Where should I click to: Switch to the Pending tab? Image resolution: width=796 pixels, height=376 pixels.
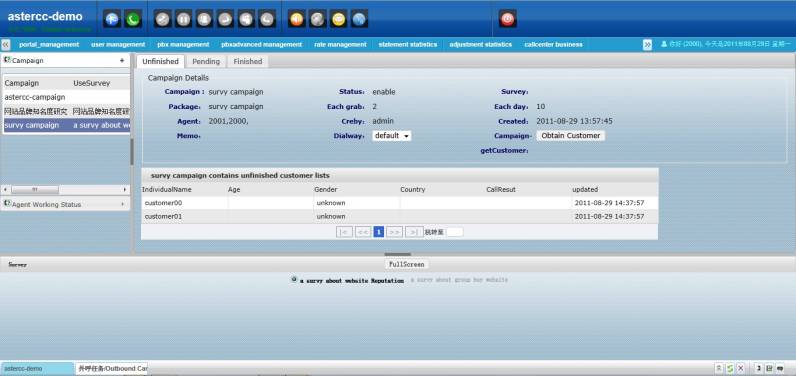pyautogui.click(x=206, y=61)
